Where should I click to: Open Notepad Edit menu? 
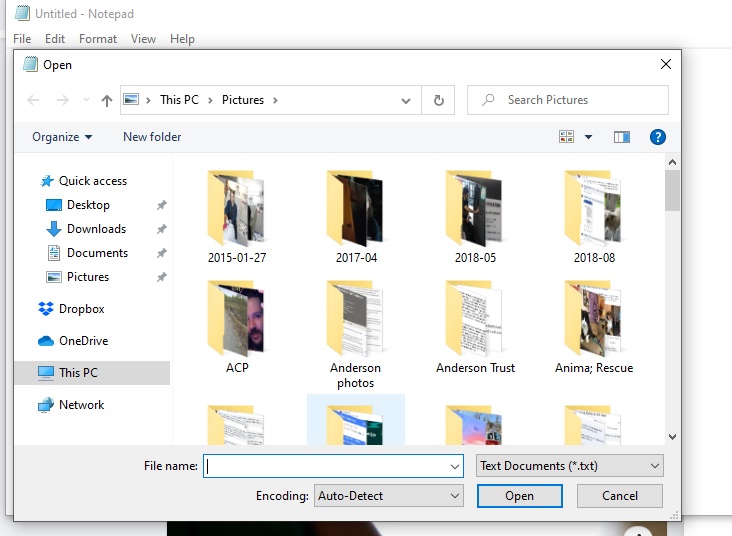pos(55,39)
